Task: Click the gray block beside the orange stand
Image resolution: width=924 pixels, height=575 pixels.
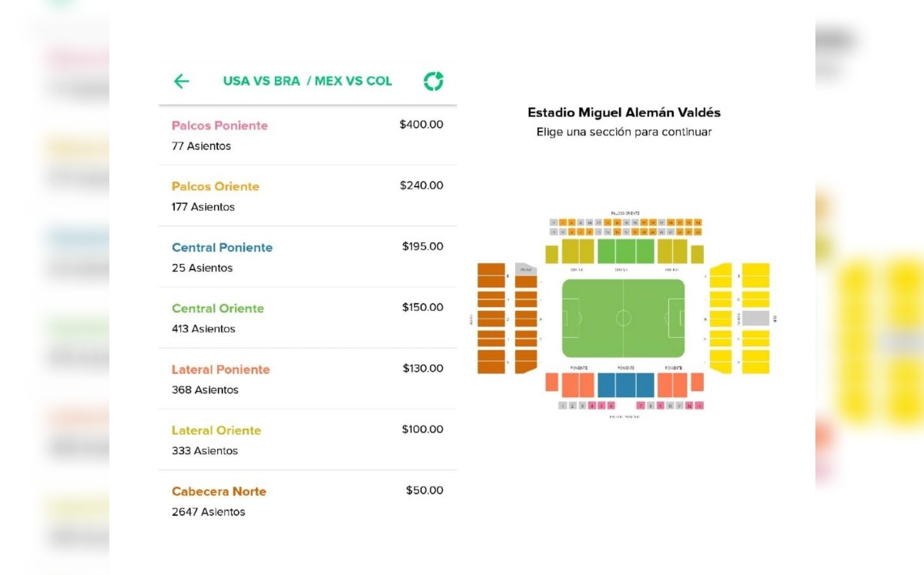Action: pos(526,269)
